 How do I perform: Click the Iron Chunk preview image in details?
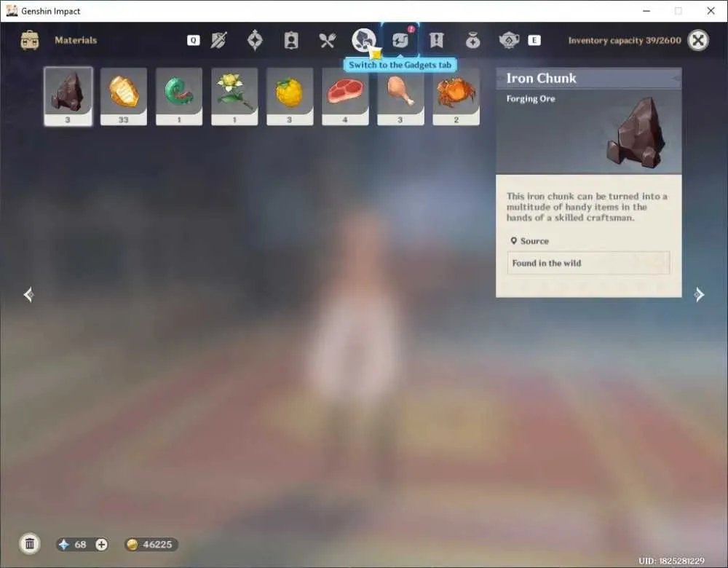coord(636,133)
